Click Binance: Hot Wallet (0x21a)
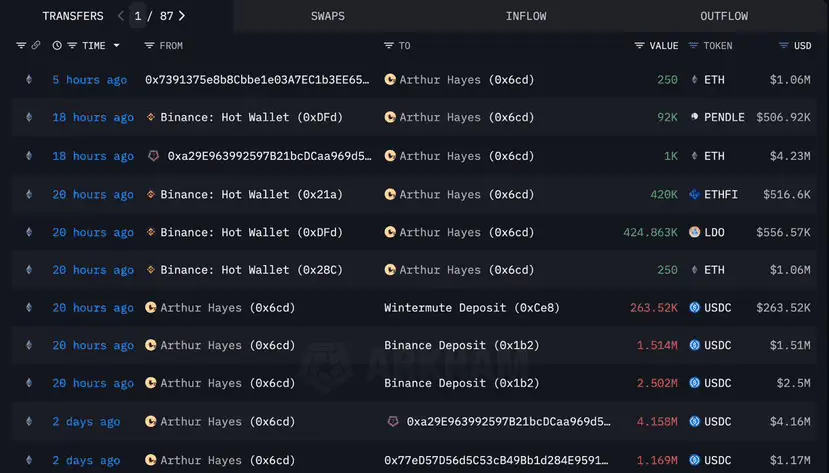This screenshot has width=829, height=473. pos(252,194)
